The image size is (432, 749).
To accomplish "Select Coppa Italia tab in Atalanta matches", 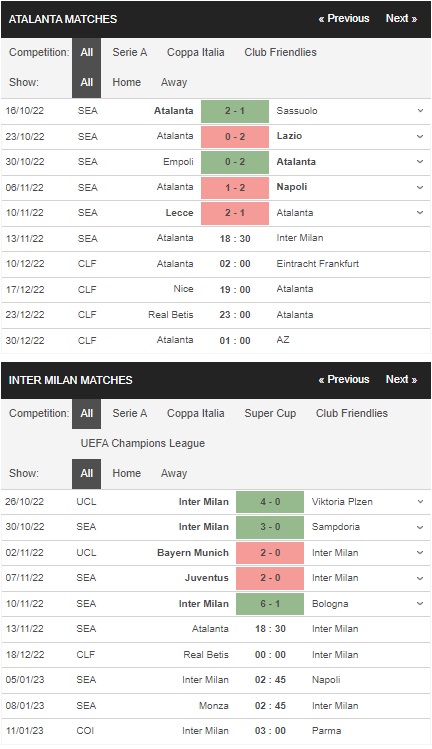I will pos(195,53).
